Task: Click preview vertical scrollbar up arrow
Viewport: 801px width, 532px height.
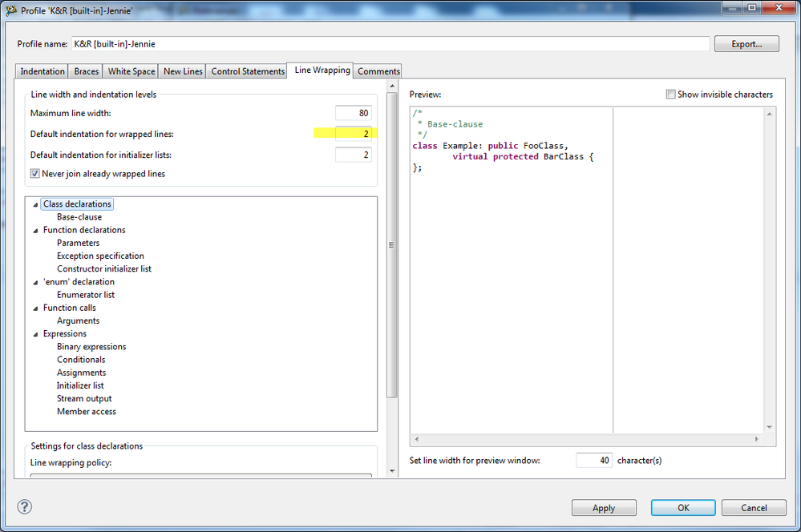Action: [x=769, y=114]
